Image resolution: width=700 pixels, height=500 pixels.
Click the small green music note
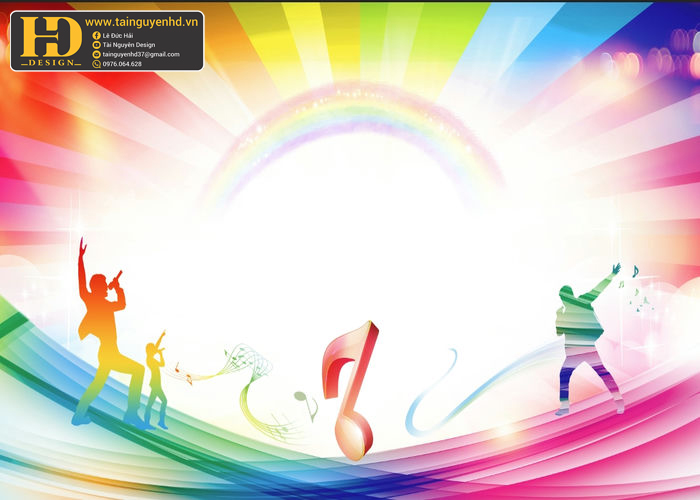click(306, 406)
